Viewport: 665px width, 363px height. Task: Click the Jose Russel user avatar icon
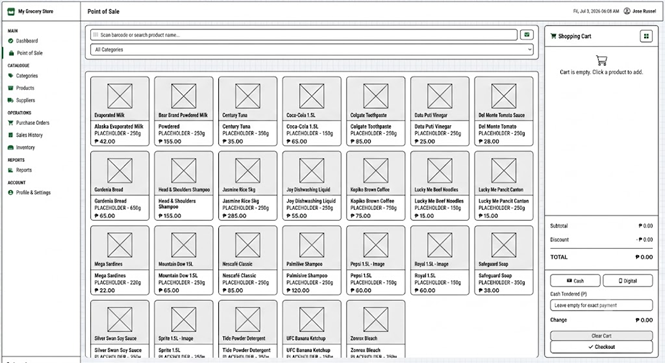627,11
